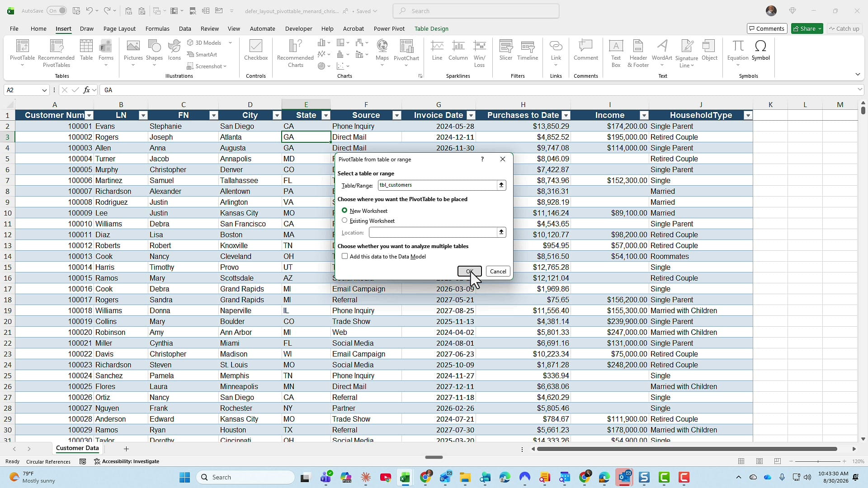
Task: Open Recommended Charts
Action: point(295,53)
